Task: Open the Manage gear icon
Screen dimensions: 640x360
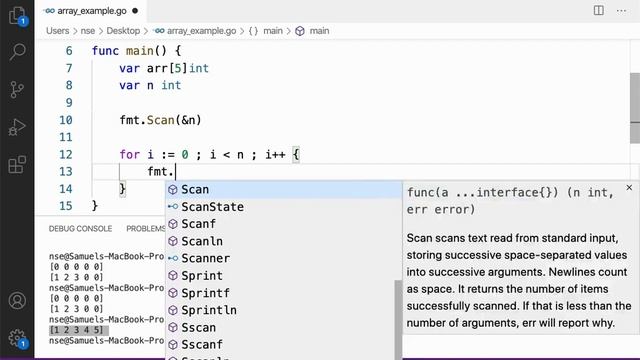Action: (17, 338)
